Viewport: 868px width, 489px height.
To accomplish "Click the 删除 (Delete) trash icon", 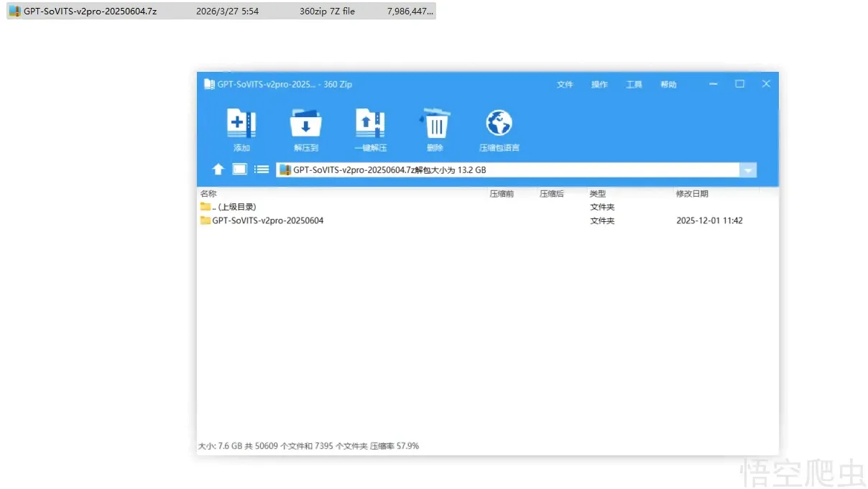I will pyautogui.click(x=435, y=125).
